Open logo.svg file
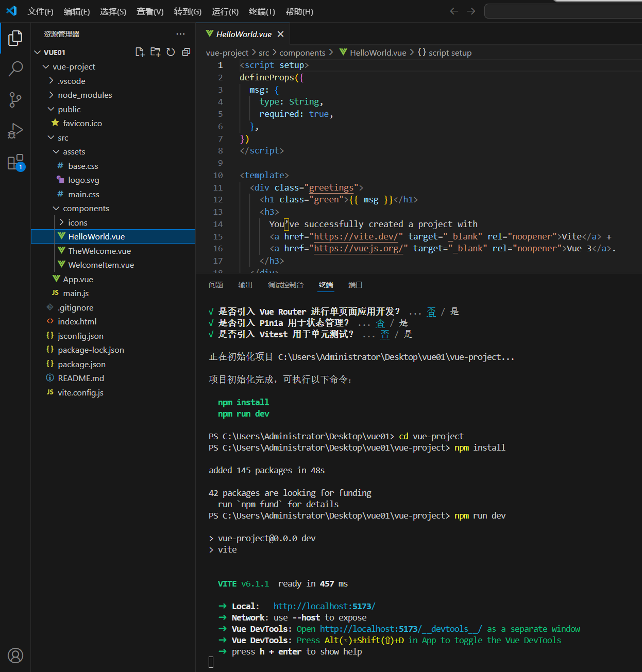The height and width of the screenshot is (672, 642). pyautogui.click(x=113, y=180)
